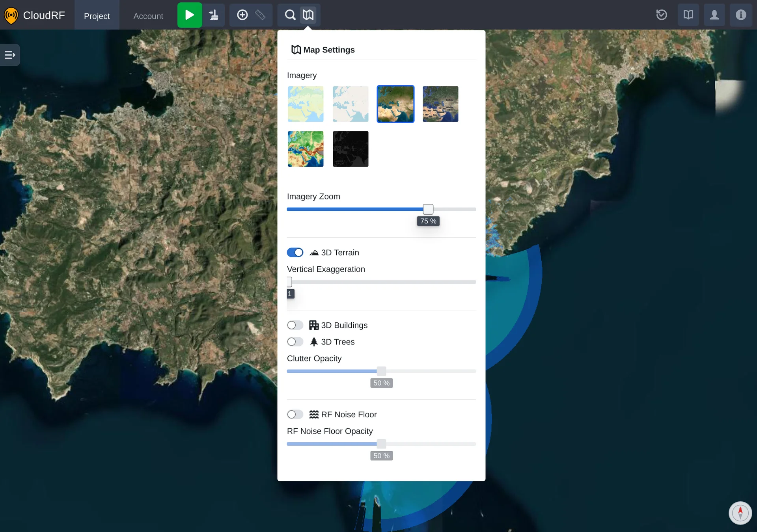The height and width of the screenshot is (532, 757).
Task: Adjust the RF Noise Floor Opacity slider
Action: click(381, 444)
